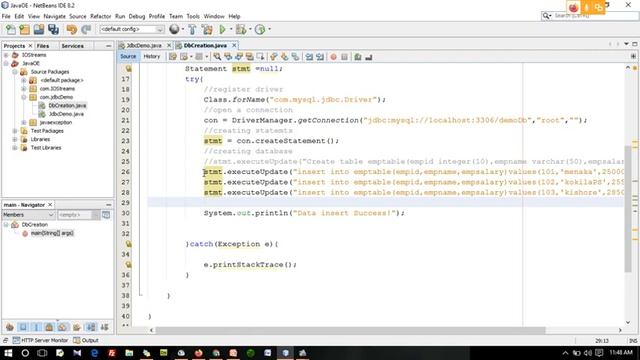Toggle Bookmark icon in editor toolbar

295,57
